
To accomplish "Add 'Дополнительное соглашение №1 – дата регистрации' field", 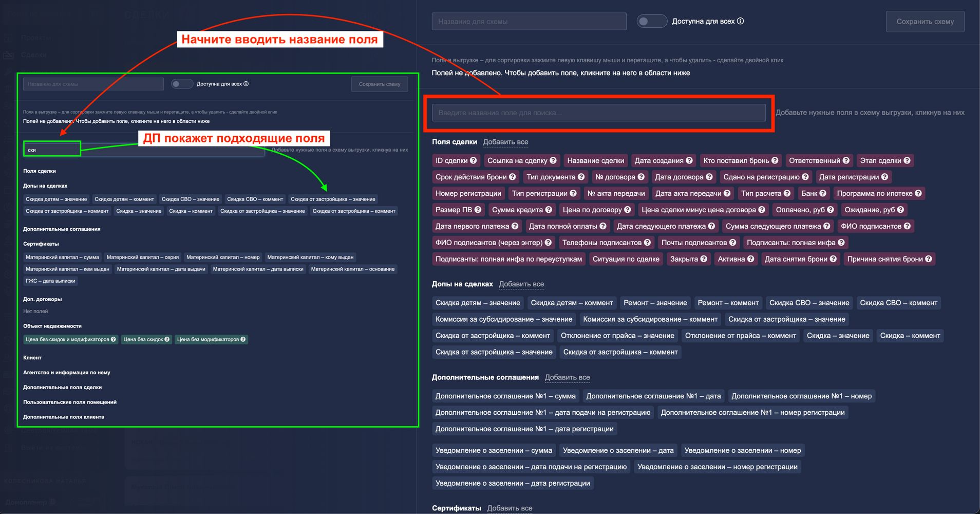I will (x=524, y=429).
